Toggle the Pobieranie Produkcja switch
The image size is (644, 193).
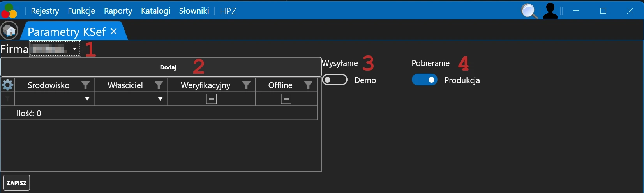[x=425, y=80]
